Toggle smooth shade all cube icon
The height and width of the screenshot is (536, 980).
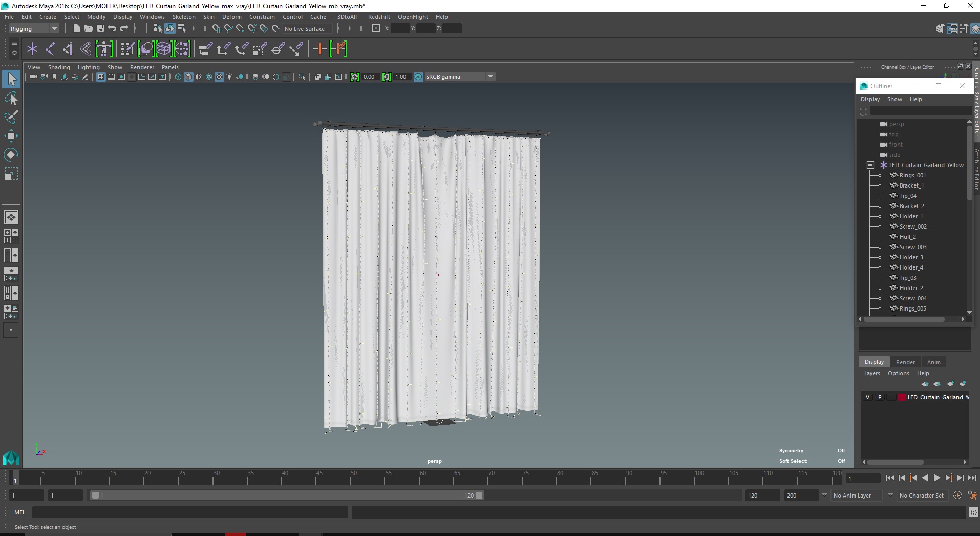(188, 77)
